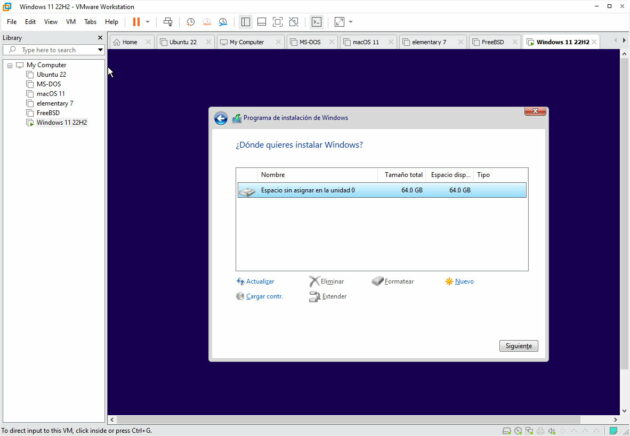Switch to the macOS 11 tab

coord(365,42)
